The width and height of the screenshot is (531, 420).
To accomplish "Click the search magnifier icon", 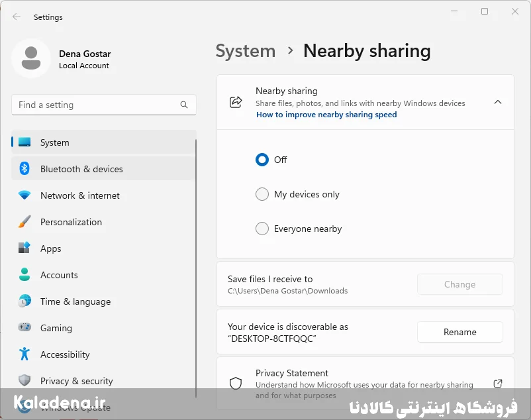I will click(184, 105).
